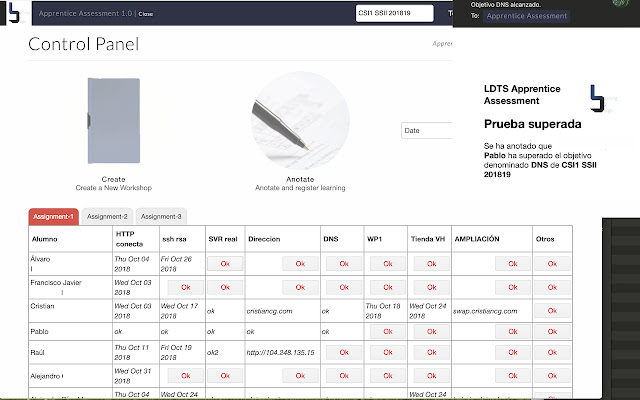The height and width of the screenshot is (400, 640).
Task: Click the Anotate and register learning caption
Action: 300,188
